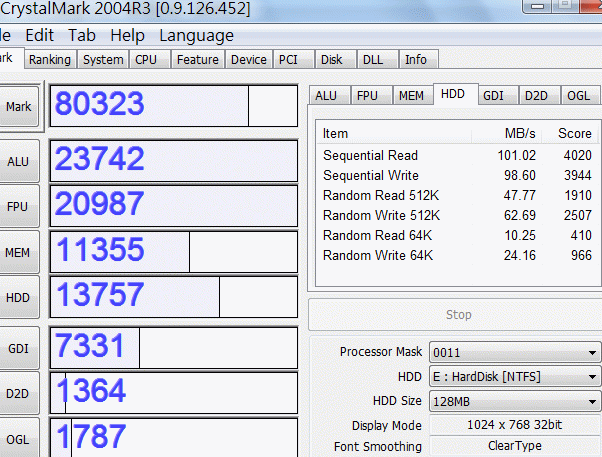Switch to the Disk tab
Image resolution: width=602 pixels, height=457 pixels.
coord(336,60)
